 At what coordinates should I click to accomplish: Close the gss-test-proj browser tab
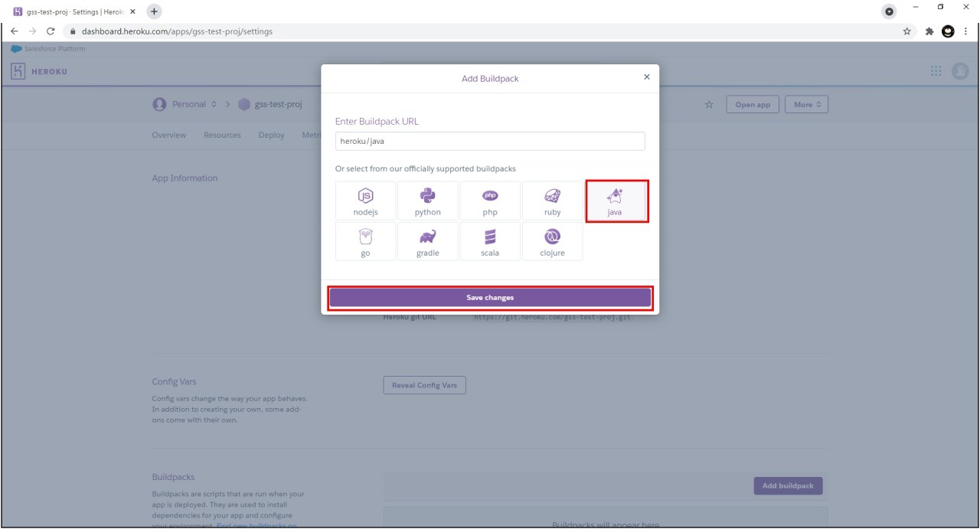point(133,11)
